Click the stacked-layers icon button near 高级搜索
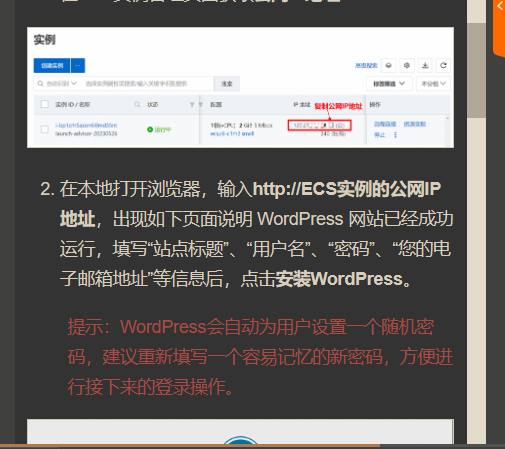 tap(388, 65)
